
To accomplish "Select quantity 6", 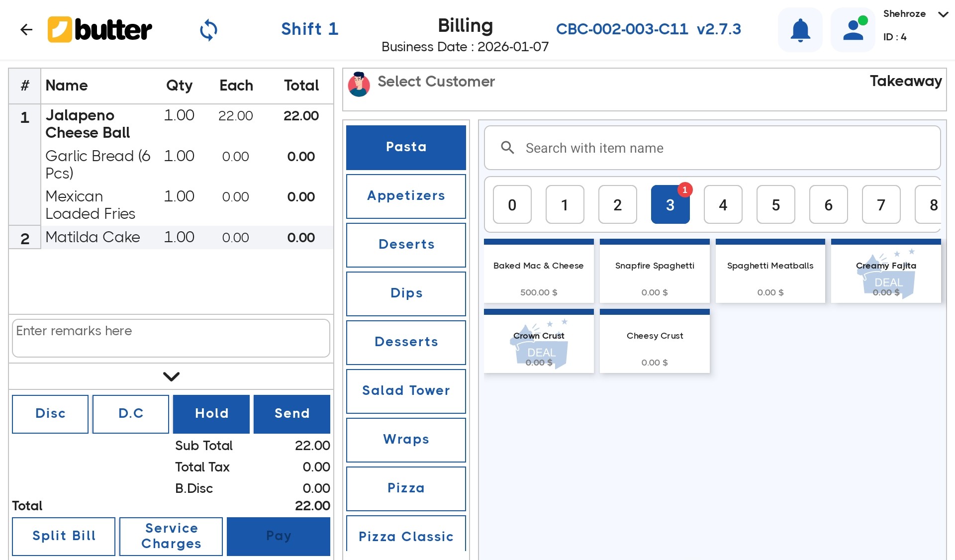I will (x=829, y=204).
